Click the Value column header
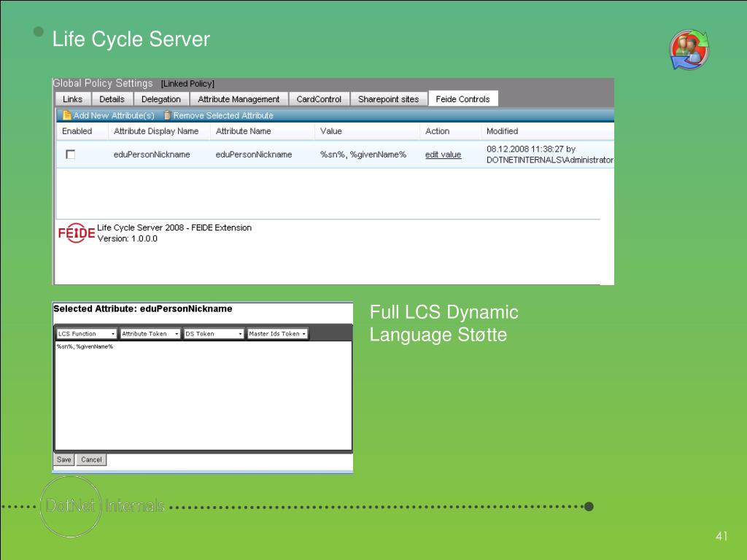This screenshot has width=747, height=560. 331,131
